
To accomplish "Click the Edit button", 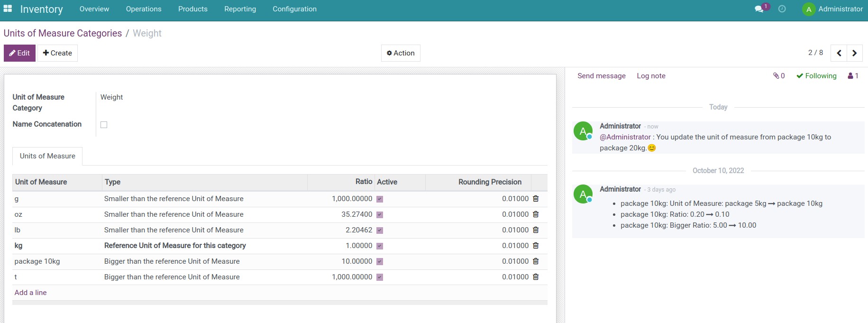I will (x=19, y=53).
